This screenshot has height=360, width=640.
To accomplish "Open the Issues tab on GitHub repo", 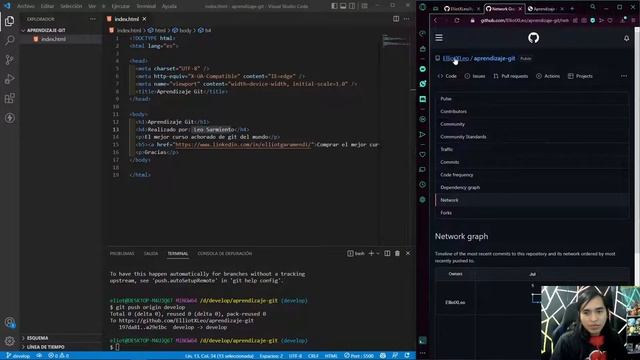I will point(475,76).
